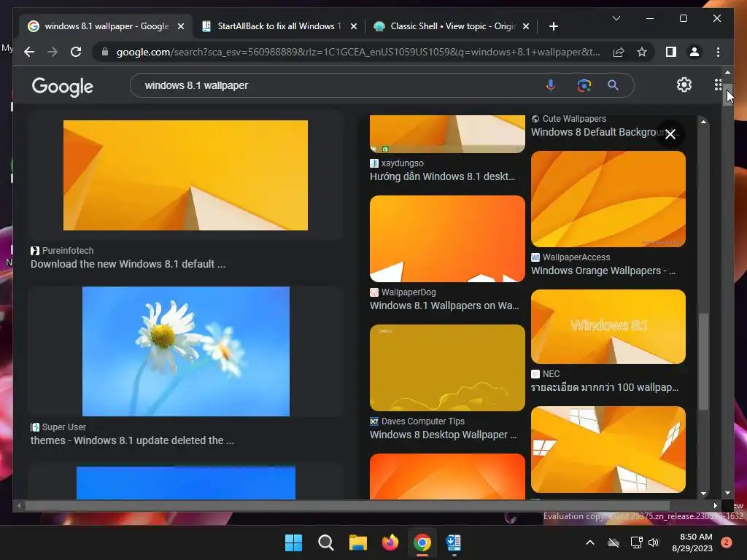747x560 pixels.
Task: Open Chrome's three-dot menu
Action: pos(718,52)
